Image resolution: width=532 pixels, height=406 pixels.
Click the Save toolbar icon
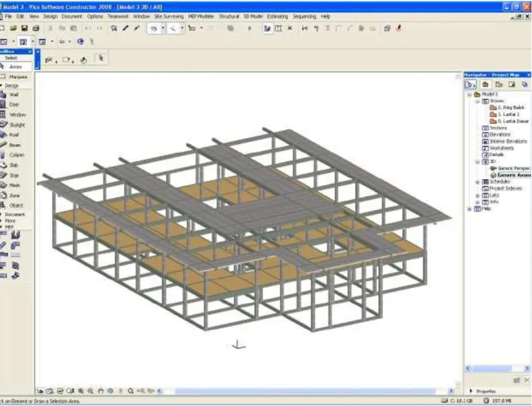[25, 29]
